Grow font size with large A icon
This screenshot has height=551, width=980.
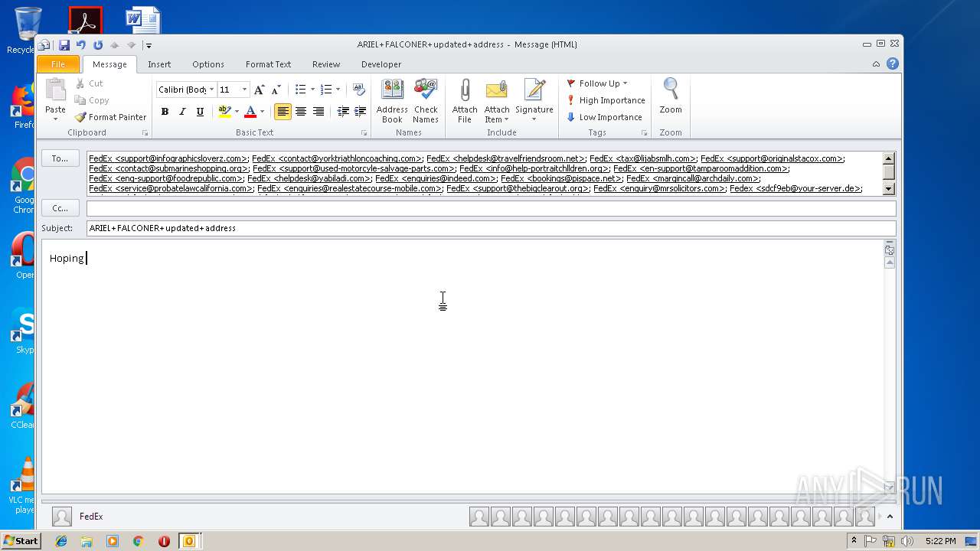pyautogui.click(x=259, y=90)
